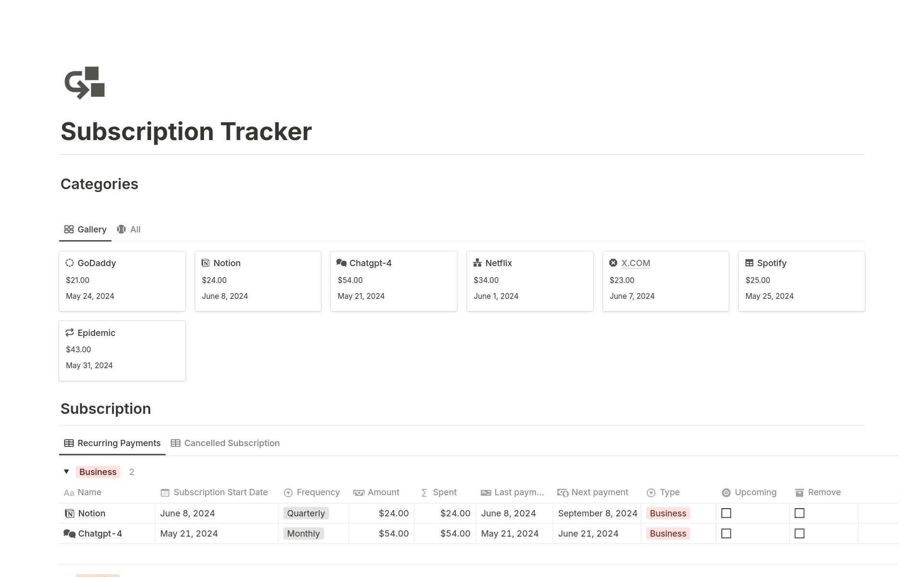Click the sigma icon in the Spent column header

[x=424, y=492]
